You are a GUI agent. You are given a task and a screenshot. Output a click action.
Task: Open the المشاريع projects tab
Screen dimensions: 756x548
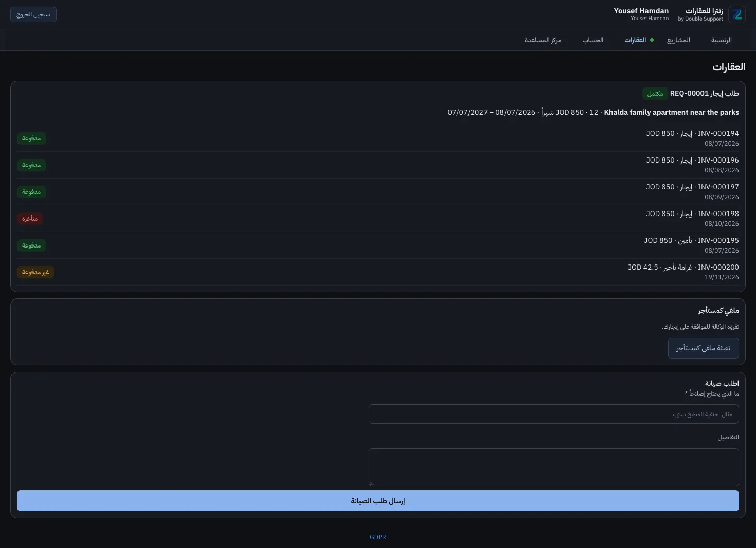[678, 40]
